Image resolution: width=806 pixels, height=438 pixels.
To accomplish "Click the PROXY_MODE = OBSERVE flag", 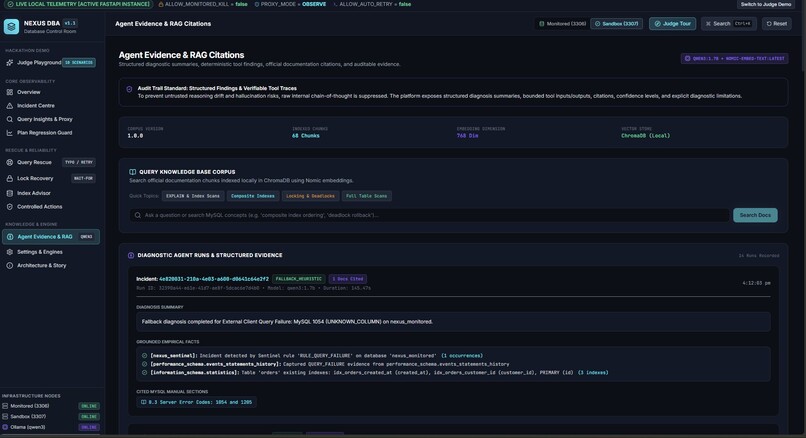I will (x=290, y=4).
